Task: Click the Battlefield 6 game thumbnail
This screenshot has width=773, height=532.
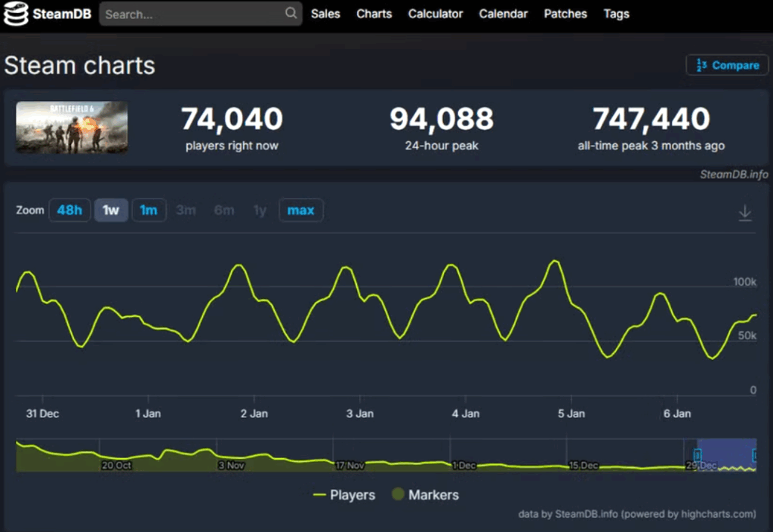Action: (x=72, y=128)
